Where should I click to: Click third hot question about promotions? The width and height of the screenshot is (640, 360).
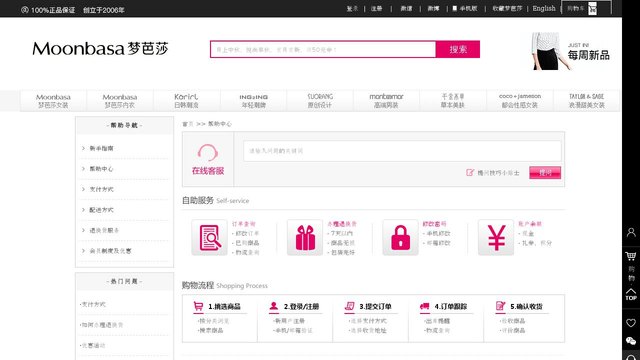coord(93,345)
